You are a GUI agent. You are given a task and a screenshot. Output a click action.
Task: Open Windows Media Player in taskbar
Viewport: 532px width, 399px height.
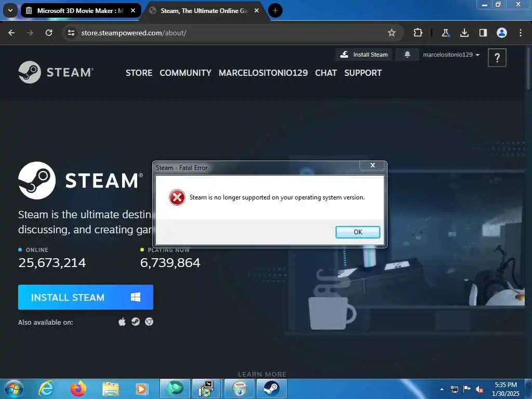coord(142,389)
